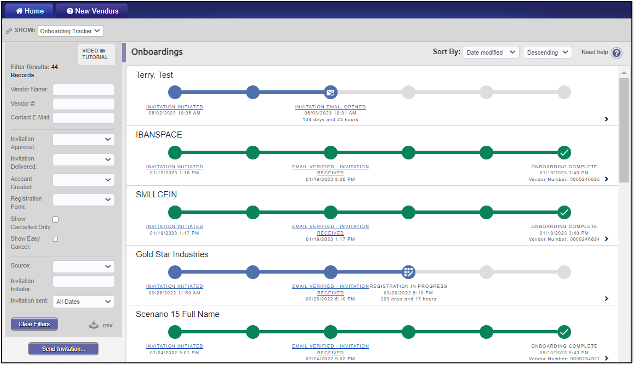Toggle the Show Cancelled Only checkbox
This screenshot has width=635, height=365.
point(55,220)
